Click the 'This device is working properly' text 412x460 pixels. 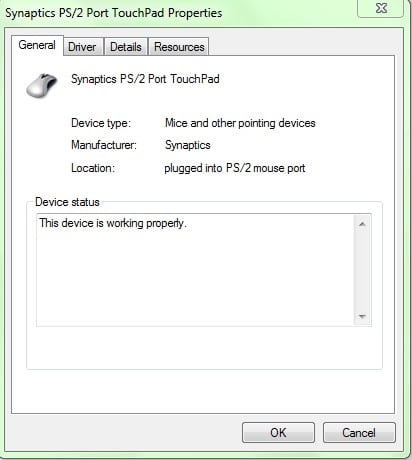pos(113,223)
